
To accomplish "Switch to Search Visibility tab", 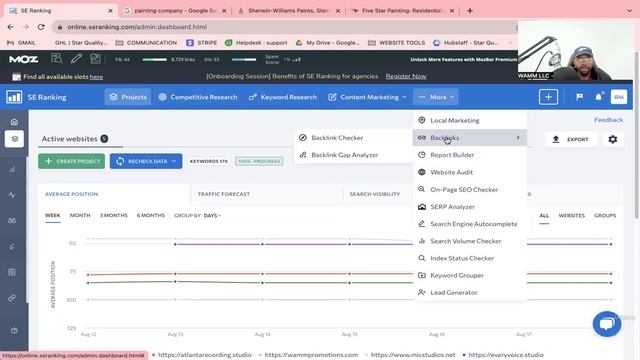I will [375, 194].
